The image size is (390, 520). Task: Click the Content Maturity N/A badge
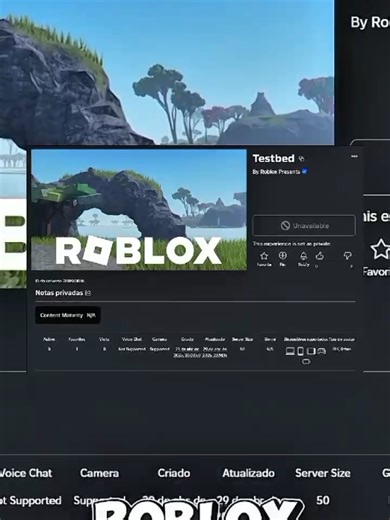tap(68, 315)
